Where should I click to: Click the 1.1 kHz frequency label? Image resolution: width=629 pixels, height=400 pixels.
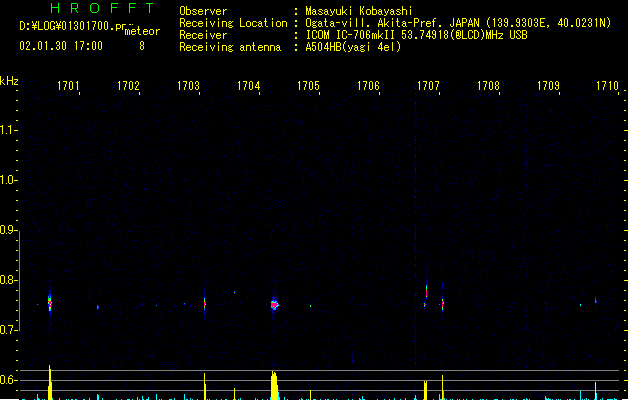pyautogui.click(x=8, y=130)
